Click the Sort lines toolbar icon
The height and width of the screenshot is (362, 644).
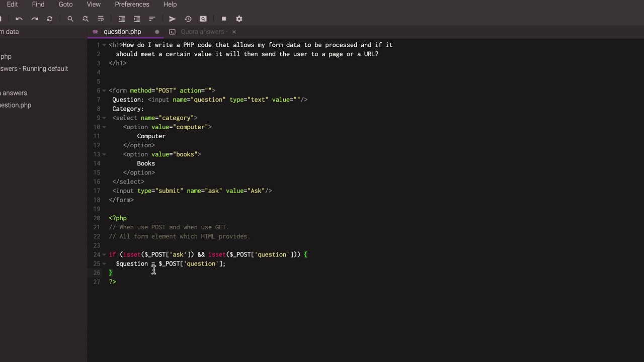point(152,19)
